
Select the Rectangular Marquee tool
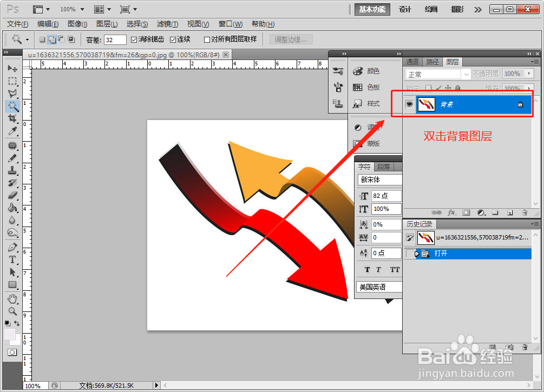tap(12, 81)
